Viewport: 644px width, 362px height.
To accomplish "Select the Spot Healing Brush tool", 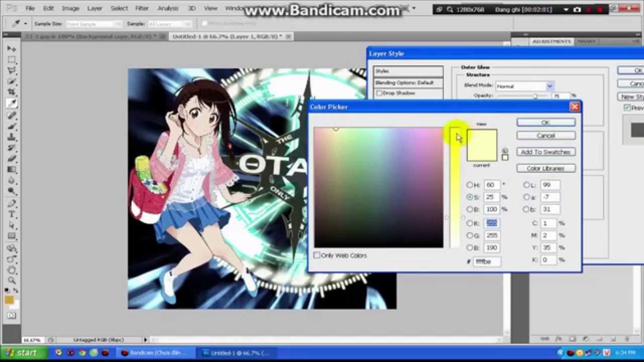I will 11,116.
